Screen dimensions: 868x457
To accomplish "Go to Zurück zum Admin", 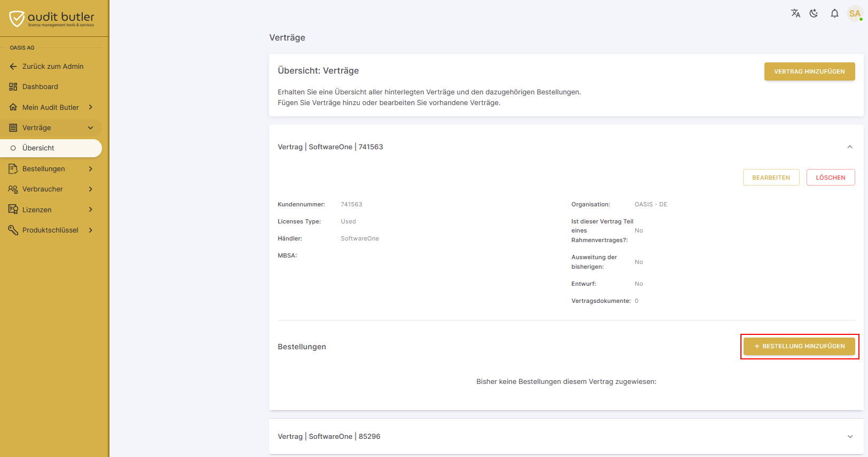I will (x=51, y=67).
